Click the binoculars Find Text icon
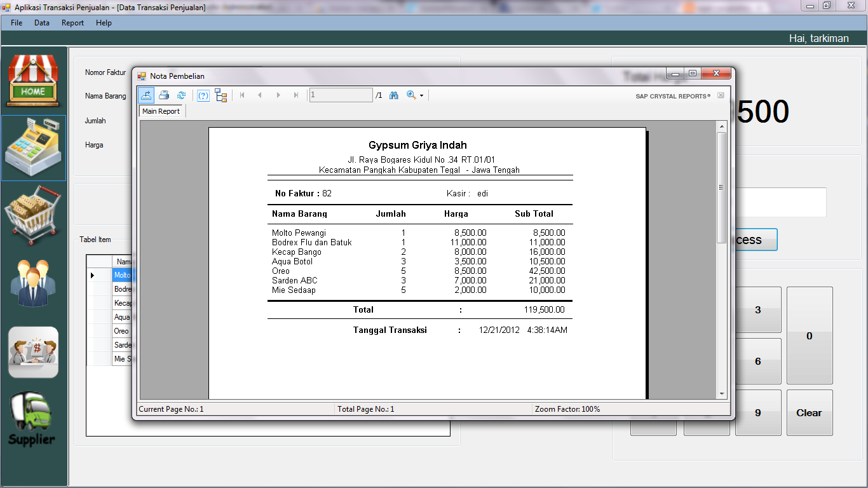Screen dimensions: 868x488 click(x=394, y=95)
